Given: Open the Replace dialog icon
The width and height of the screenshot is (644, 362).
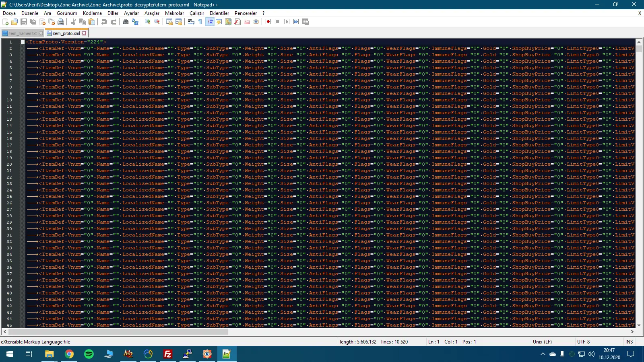Looking at the screenshot, I should pyautogui.click(x=135, y=22).
